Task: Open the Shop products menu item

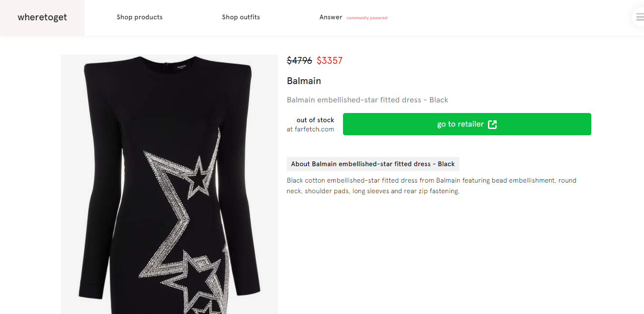Action: click(140, 17)
